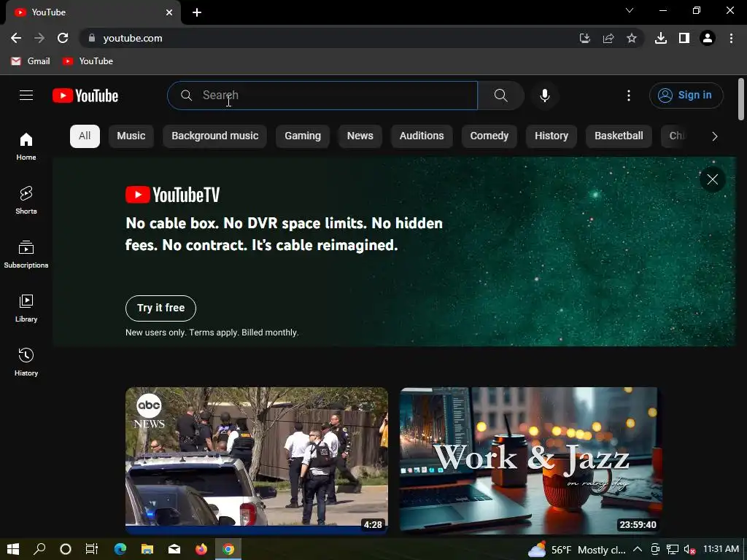This screenshot has width=747, height=560.
Task: Go to Home in sidebar
Action: (26, 146)
